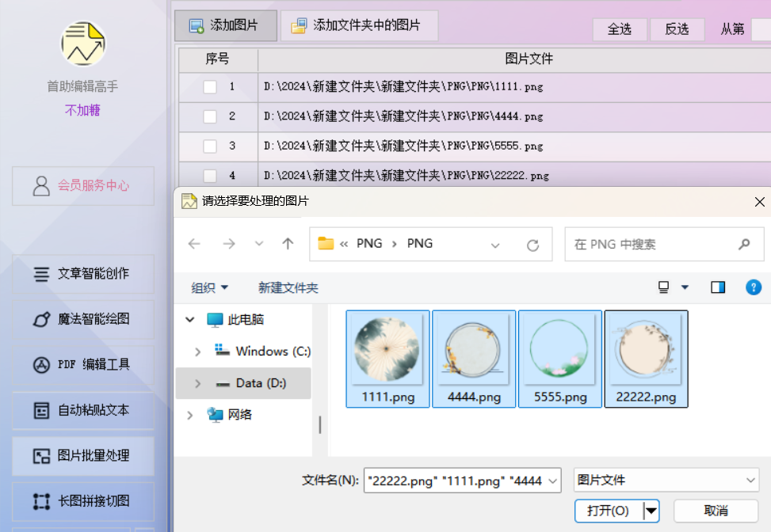Viewport: 771px width, 532px height.
Task: Click the search magnifier icon
Action: [744, 244]
